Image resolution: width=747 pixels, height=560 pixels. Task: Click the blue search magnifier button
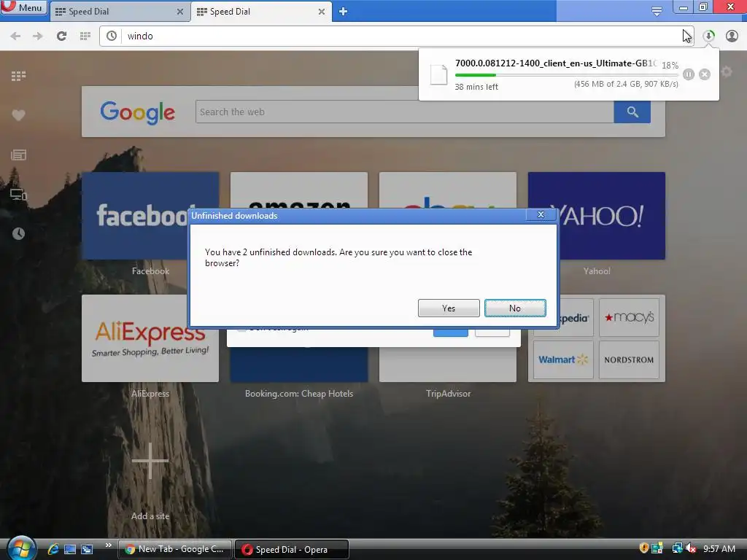point(632,112)
